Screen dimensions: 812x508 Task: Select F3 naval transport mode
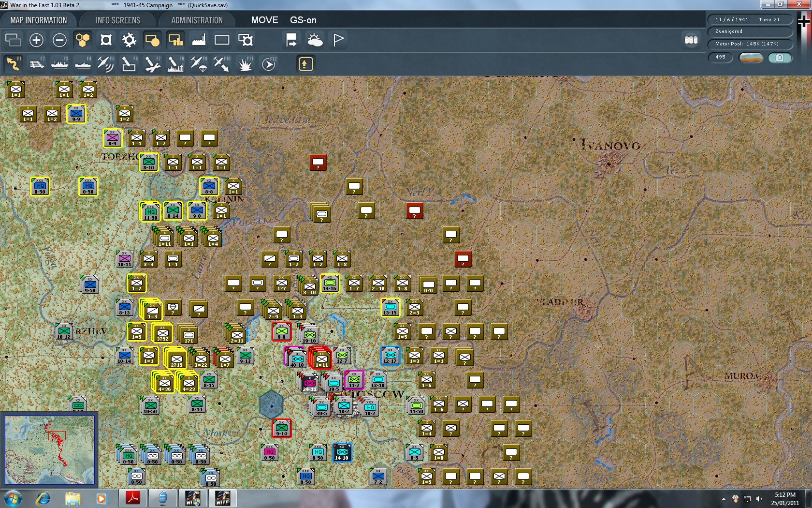(x=59, y=64)
